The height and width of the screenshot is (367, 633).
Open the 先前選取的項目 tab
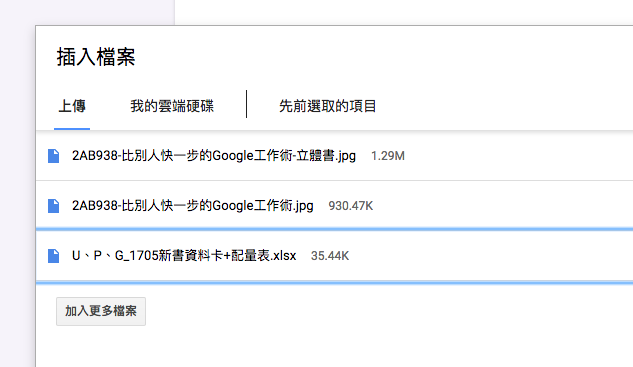pyautogui.click(x=327, y=106)
